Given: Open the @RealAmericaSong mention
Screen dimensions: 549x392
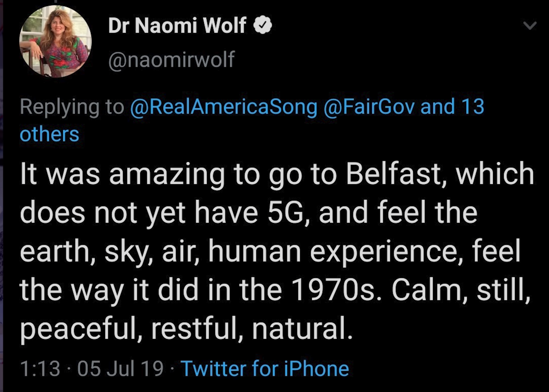Looking at the screenshot, I should (224, 107).
